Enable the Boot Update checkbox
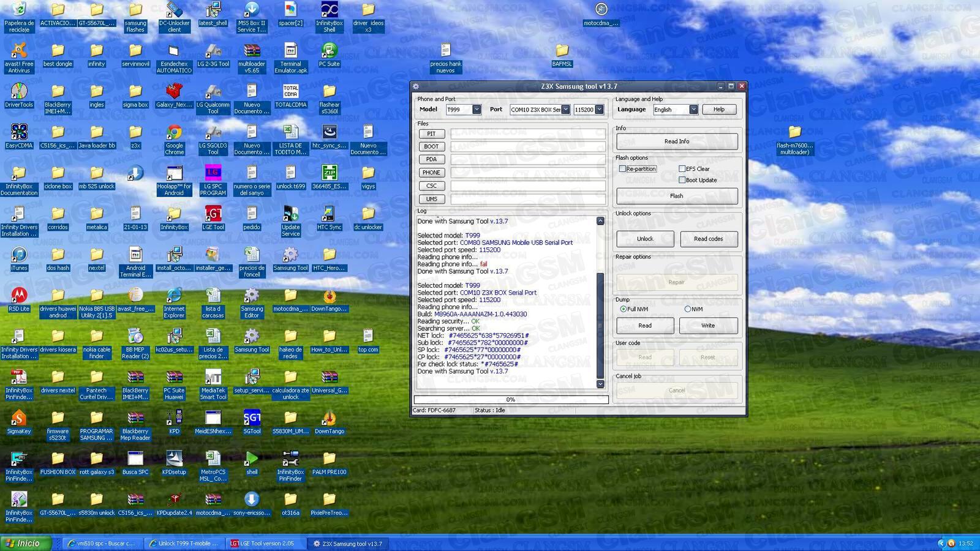The width and height of the screenshot is (980, 551). click(682, 180)
